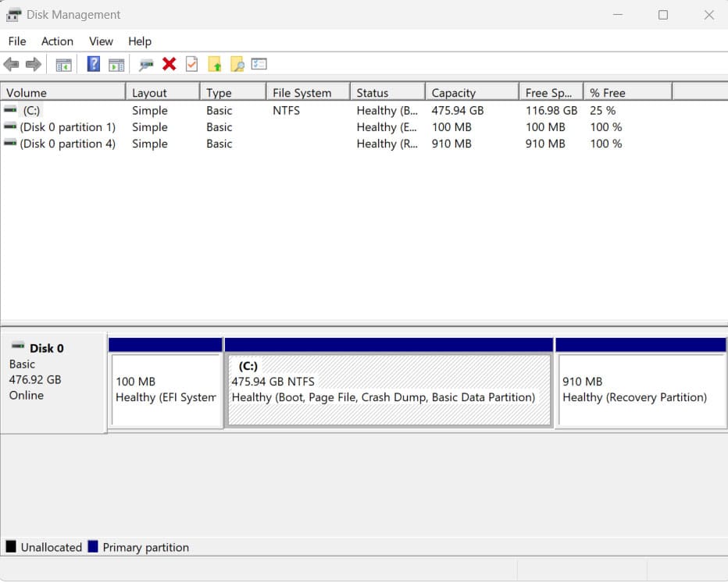Click the Disk 0 Basic 476.92 GB label panel
Image resolution: width=728 pixels, height=583 pixels.
pos(53,382)
